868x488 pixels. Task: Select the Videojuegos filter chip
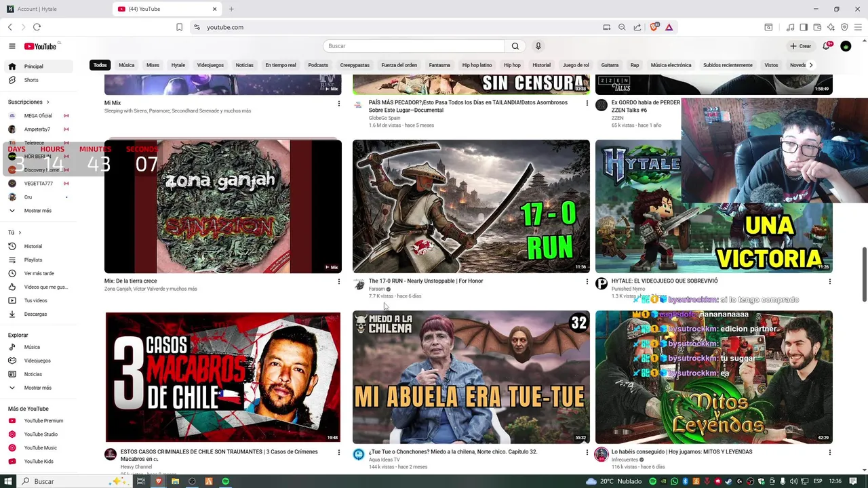click(210, 65)
